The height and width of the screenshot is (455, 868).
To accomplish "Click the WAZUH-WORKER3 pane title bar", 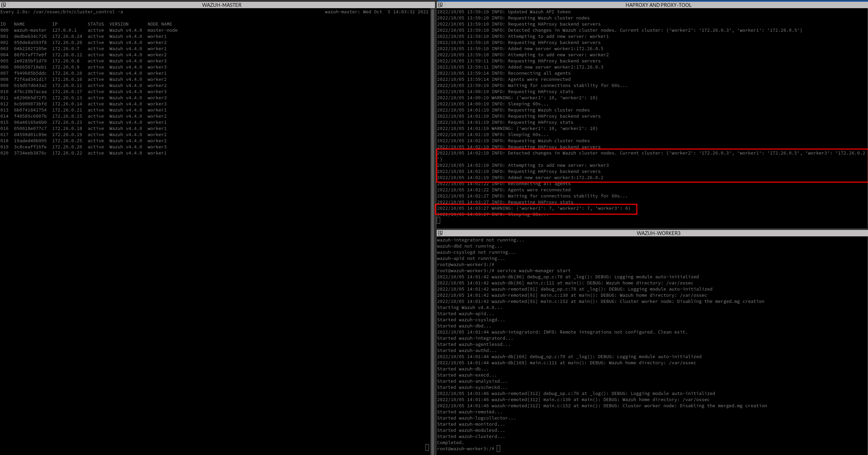I will click(x=658, y=233).
